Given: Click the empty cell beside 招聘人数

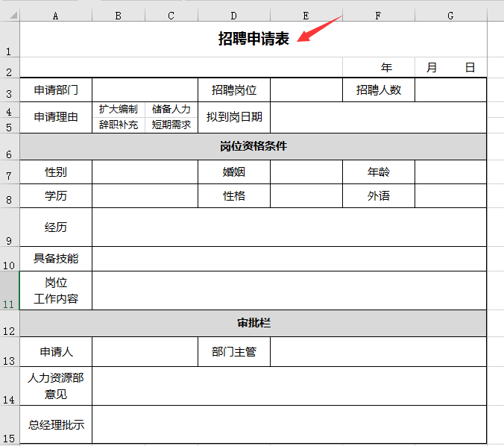Looking at the screenshot, I should pyautogui.click(x=450, y=89).
